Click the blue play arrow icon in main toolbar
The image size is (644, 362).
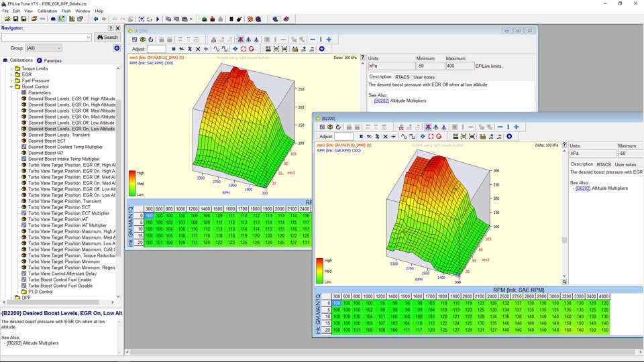pos(157,19)
